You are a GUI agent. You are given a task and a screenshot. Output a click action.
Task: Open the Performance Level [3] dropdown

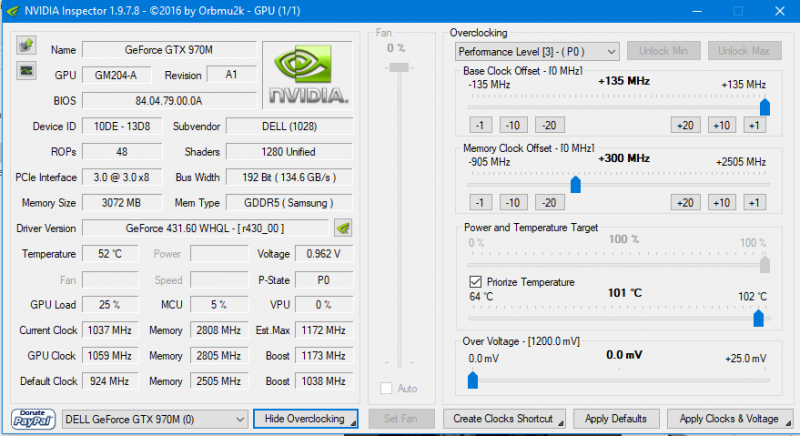[537, 52]
